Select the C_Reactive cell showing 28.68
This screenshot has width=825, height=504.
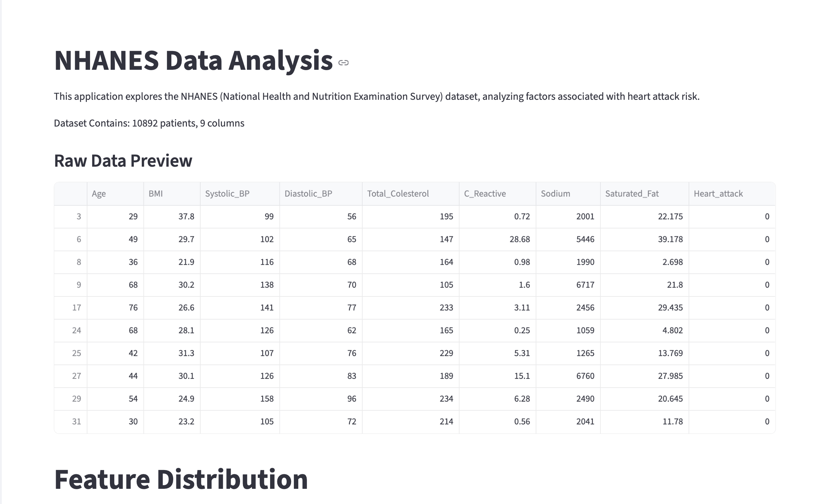(497, 239)
